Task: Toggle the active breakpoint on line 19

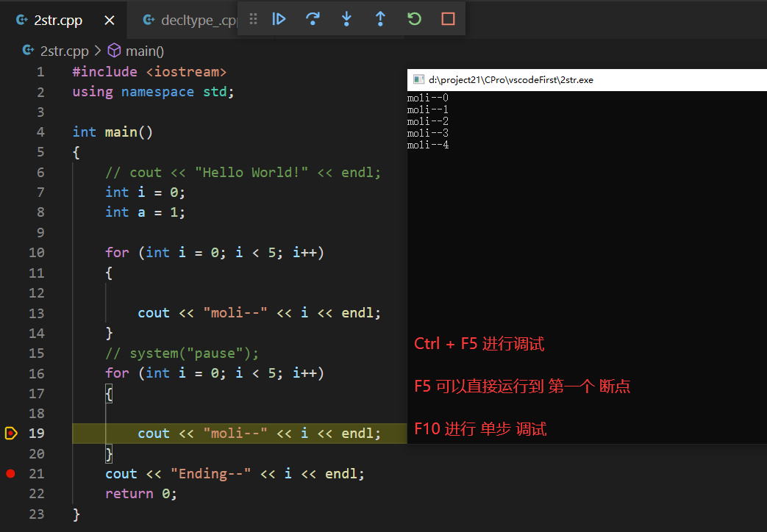Action: [11, 434]
